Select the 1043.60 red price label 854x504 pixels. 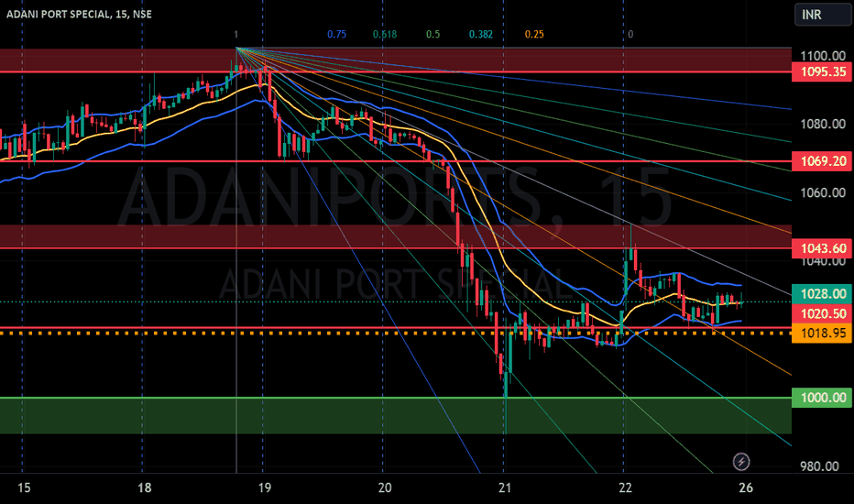pos(823,248)
